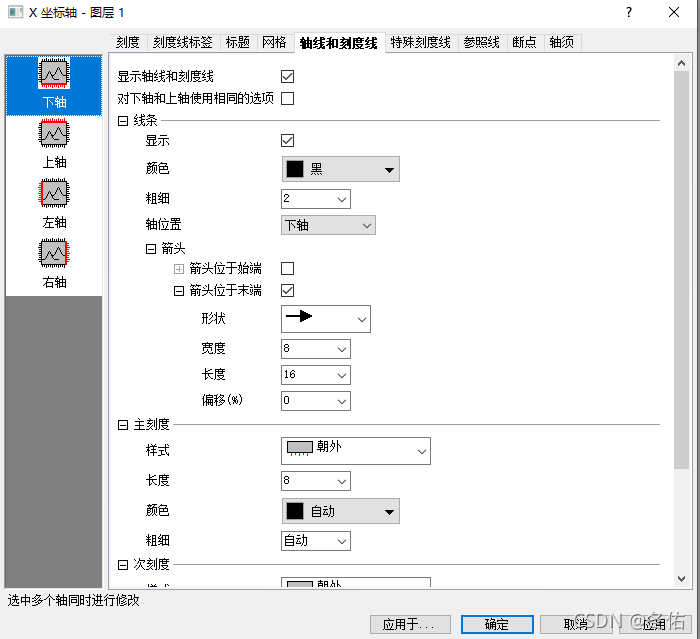This screenshot has width=700, height=639.
Task: Switch to the 参照线 tab
Action: tap(482, 42)
